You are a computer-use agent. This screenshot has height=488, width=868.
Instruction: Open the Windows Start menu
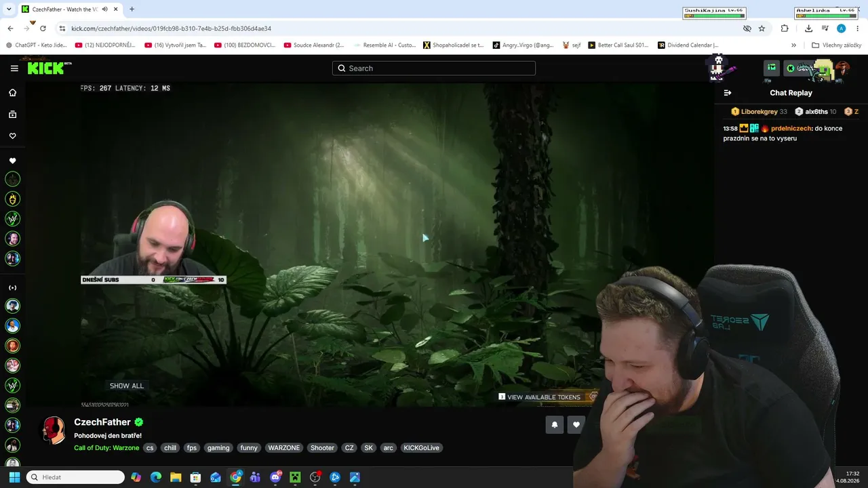click(x=14, y=477)
